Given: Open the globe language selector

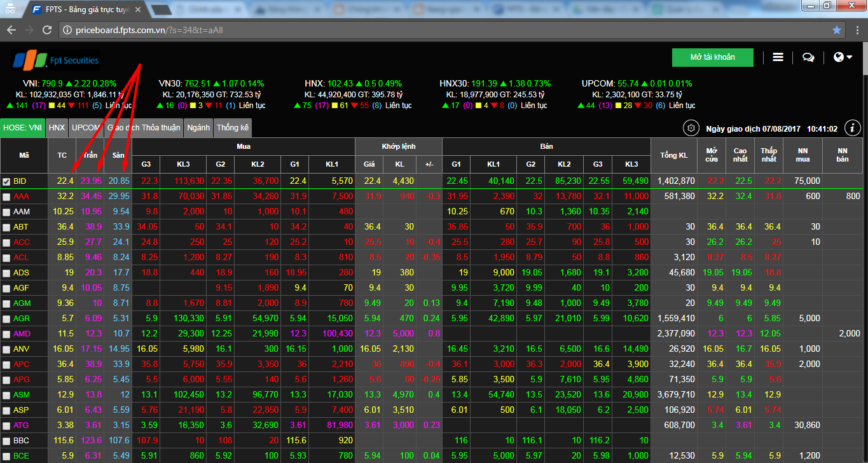Looking at the screenshot, I should [x=843, y=57].
